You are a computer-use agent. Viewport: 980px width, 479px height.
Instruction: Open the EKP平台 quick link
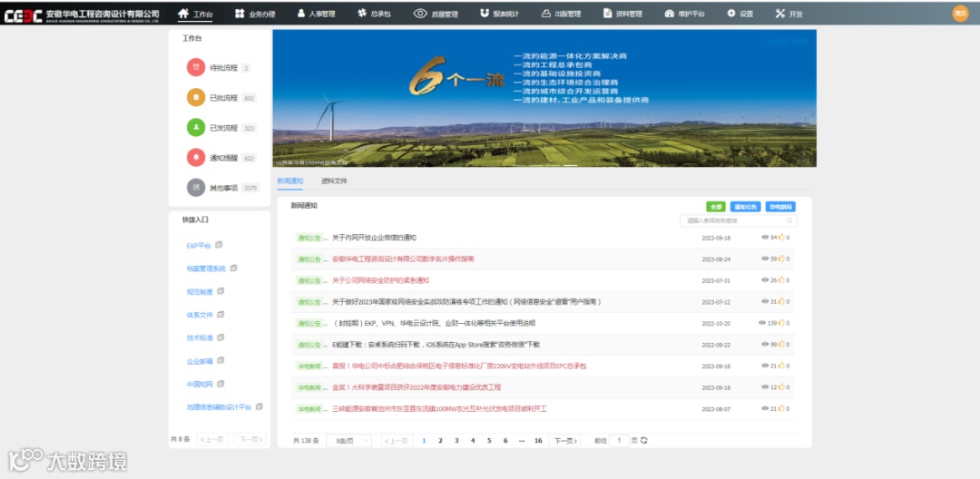(199, 246)
